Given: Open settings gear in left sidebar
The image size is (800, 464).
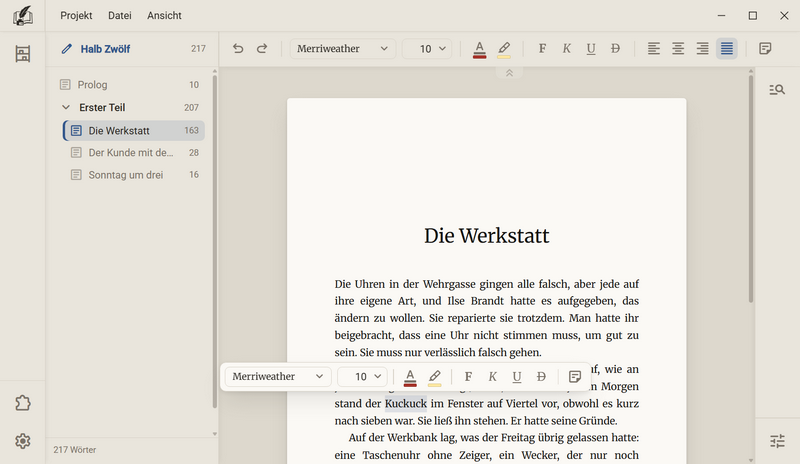Looking at the screenshot, I should point(22,441).
